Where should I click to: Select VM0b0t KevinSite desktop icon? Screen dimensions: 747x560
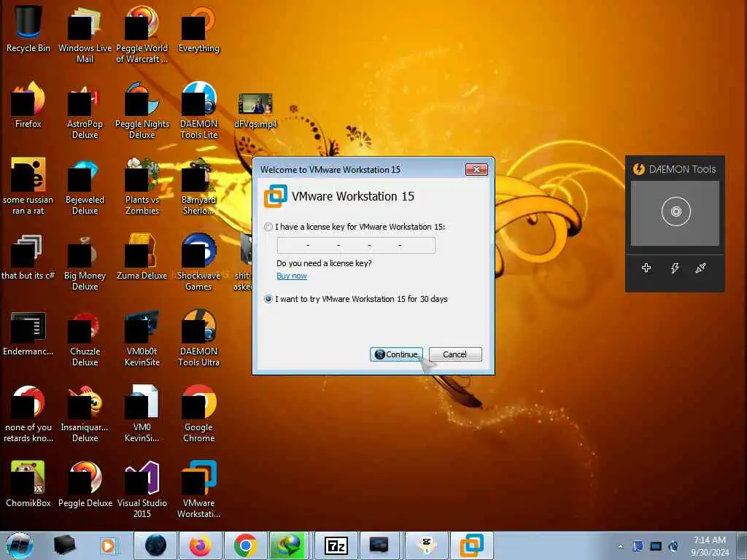coord(142,338)
